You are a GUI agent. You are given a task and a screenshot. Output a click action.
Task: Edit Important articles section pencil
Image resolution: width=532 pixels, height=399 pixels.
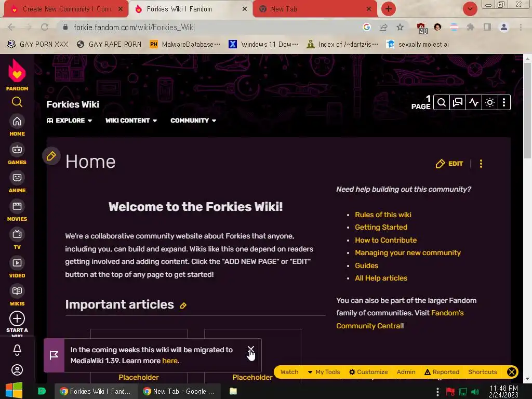[183, 305]
